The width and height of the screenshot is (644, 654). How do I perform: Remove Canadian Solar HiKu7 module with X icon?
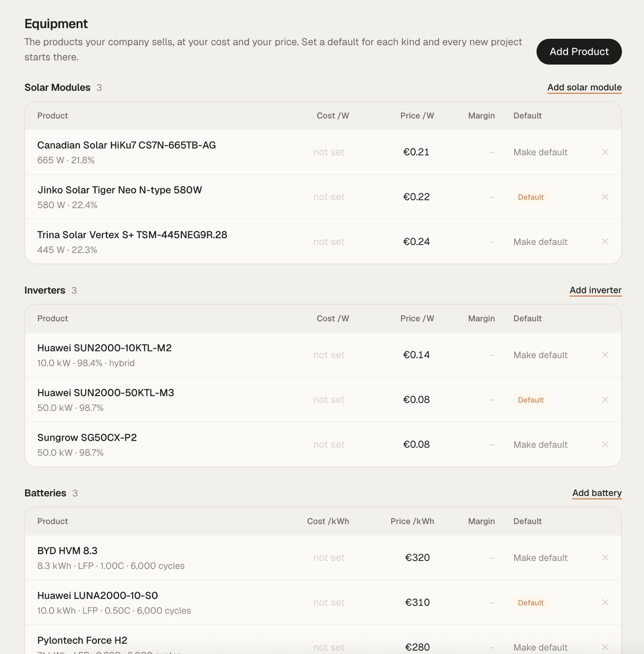point(605,152)
